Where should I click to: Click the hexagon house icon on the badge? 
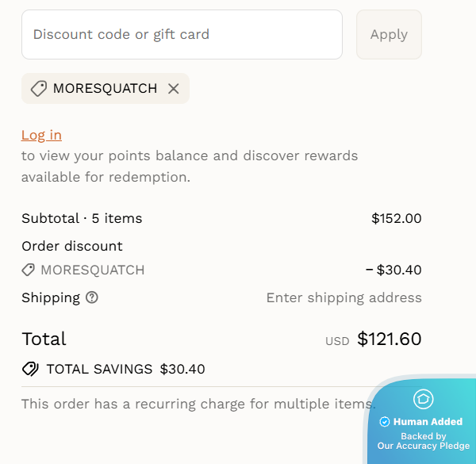point(424,399)
